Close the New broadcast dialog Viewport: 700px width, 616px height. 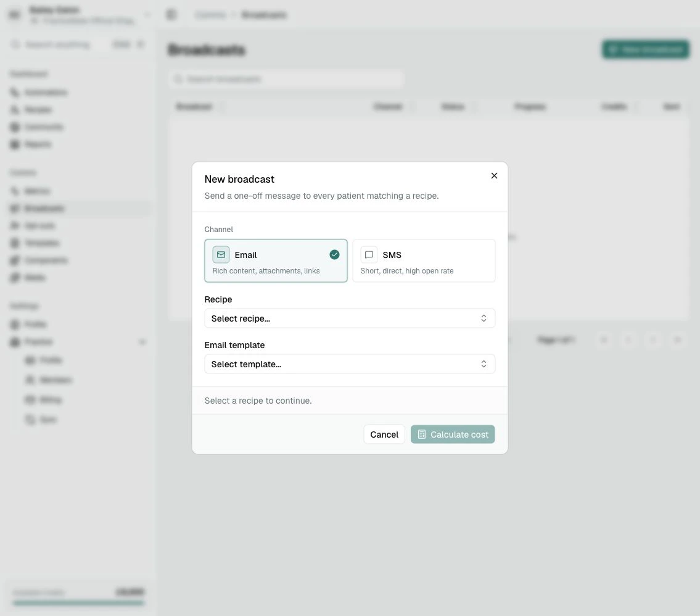pyautogui.click(x=494, y=175)
